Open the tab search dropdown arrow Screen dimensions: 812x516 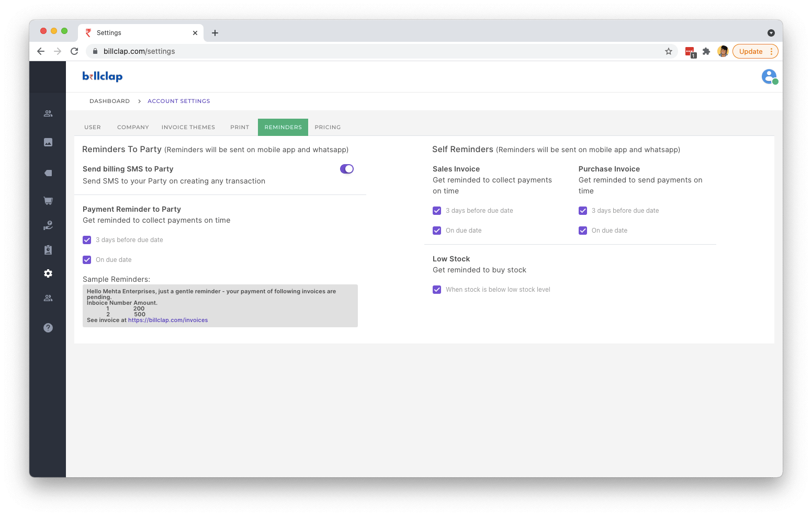[771, 33]
